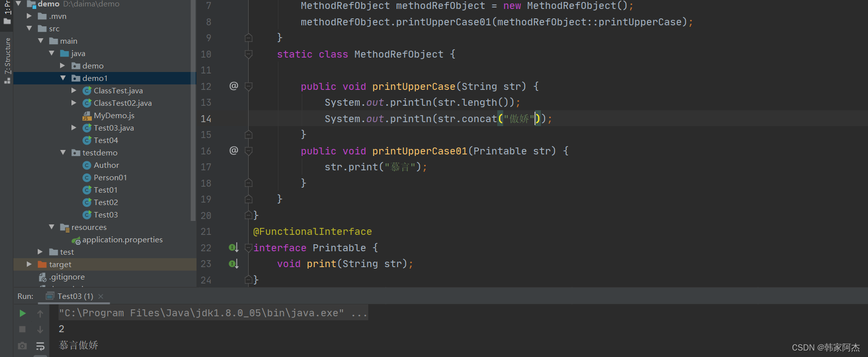Screen dimensions: 868x357
Task: Click fold end marker at line 19
Action: click(249, 199)
